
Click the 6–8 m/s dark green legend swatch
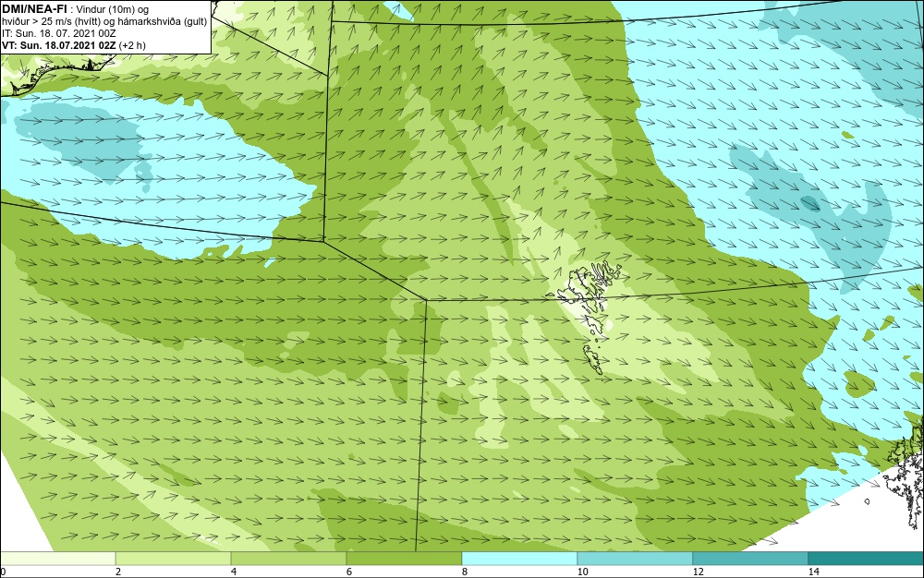pos(405,559)
